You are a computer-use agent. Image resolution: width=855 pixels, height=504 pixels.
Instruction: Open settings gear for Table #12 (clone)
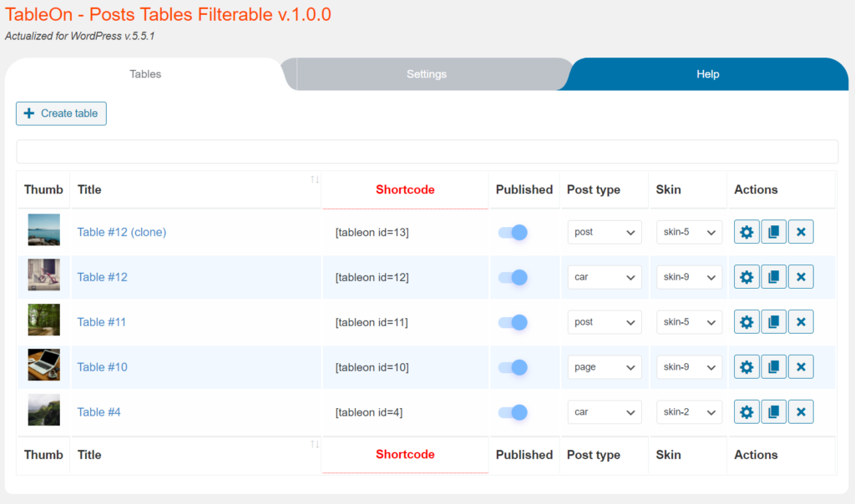point(746,232)
